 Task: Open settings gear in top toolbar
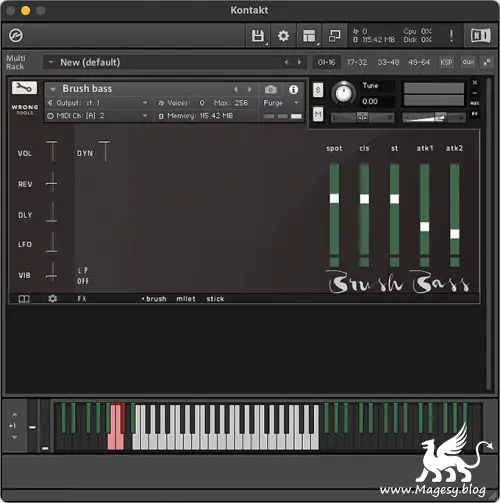[x=283, y=36]
